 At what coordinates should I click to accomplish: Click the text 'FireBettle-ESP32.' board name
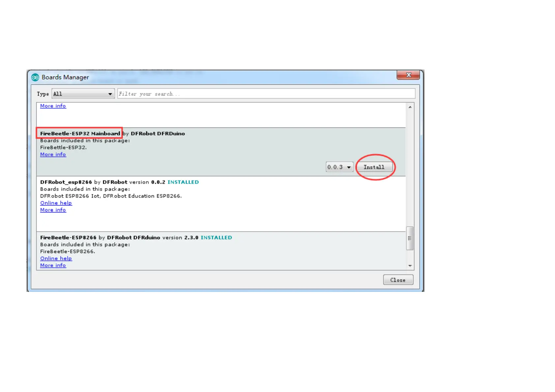tap(64, 148)
